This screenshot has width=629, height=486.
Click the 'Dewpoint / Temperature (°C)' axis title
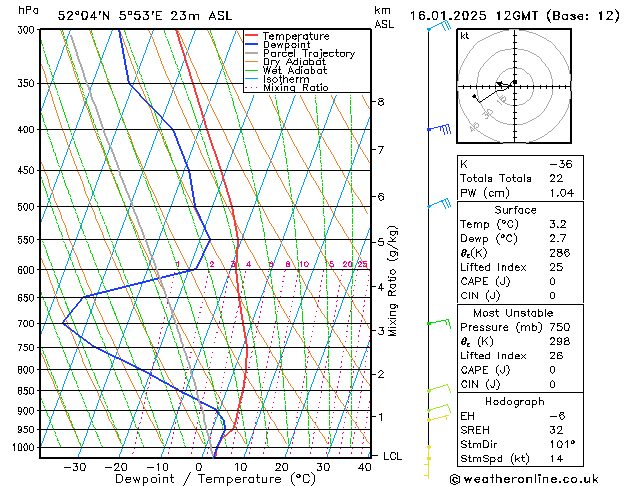(x=215, y=479)
